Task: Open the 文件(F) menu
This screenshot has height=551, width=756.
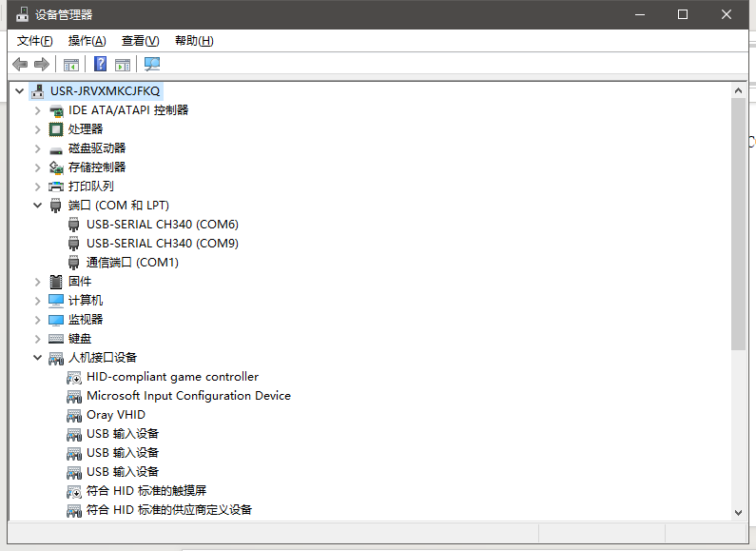Action: tap(35, 40)
